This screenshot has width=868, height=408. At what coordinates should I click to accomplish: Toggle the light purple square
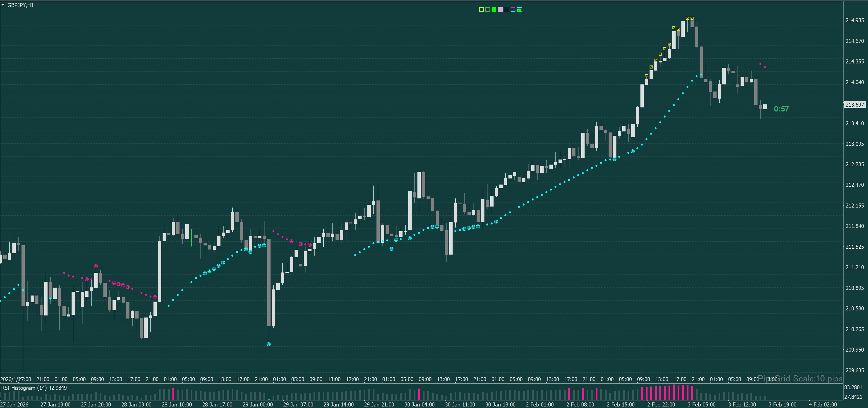coord(500,10)
